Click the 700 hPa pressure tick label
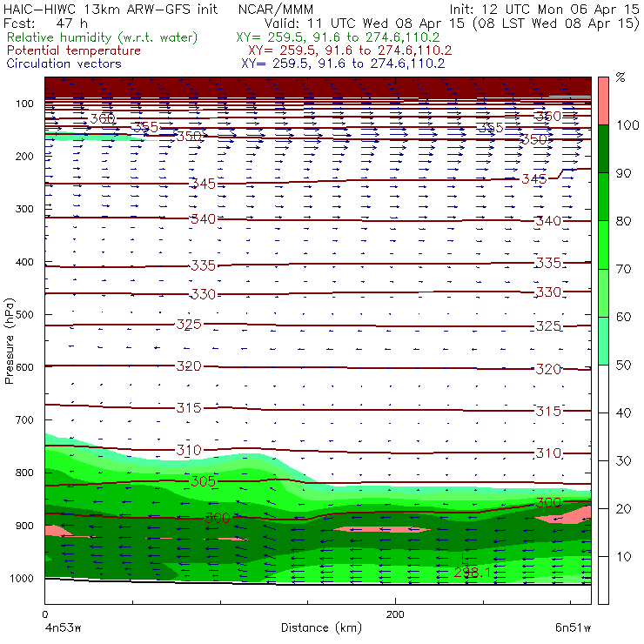This screenshot has height=644, width=644. 24,420
